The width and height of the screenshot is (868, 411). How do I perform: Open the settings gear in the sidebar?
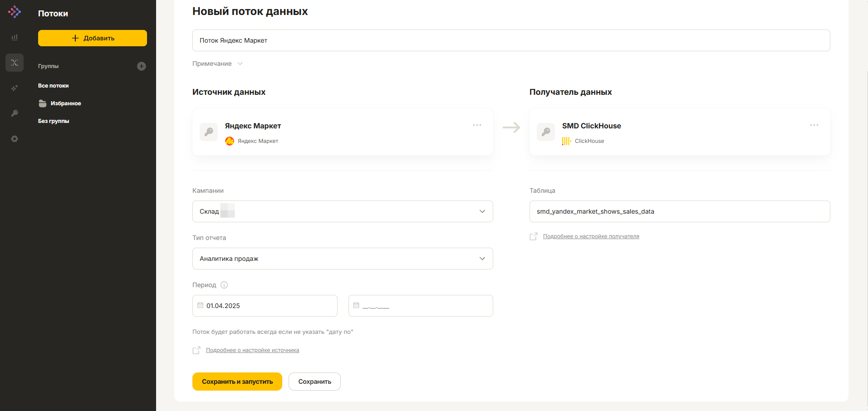tap(15, 139)
